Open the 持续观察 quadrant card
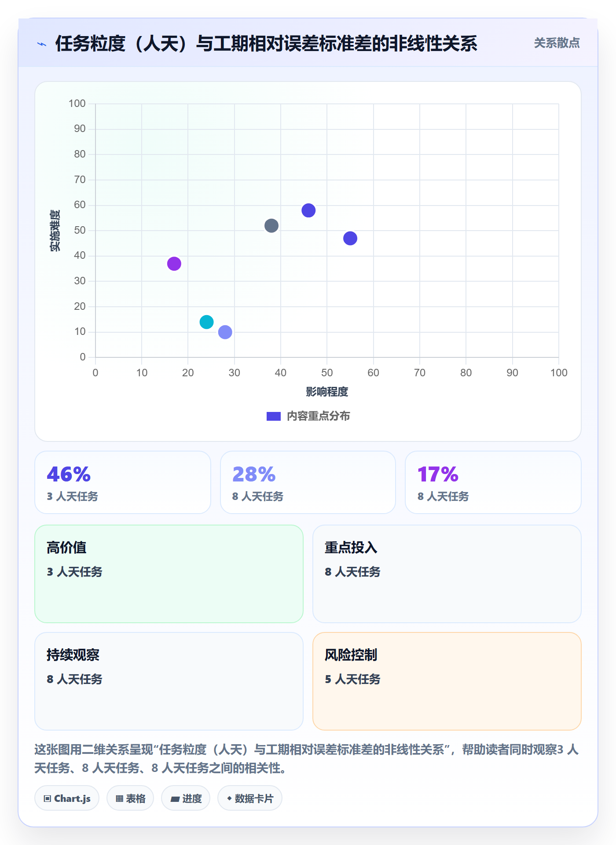The width and height of the screenshot is (616, 845). 169,681
